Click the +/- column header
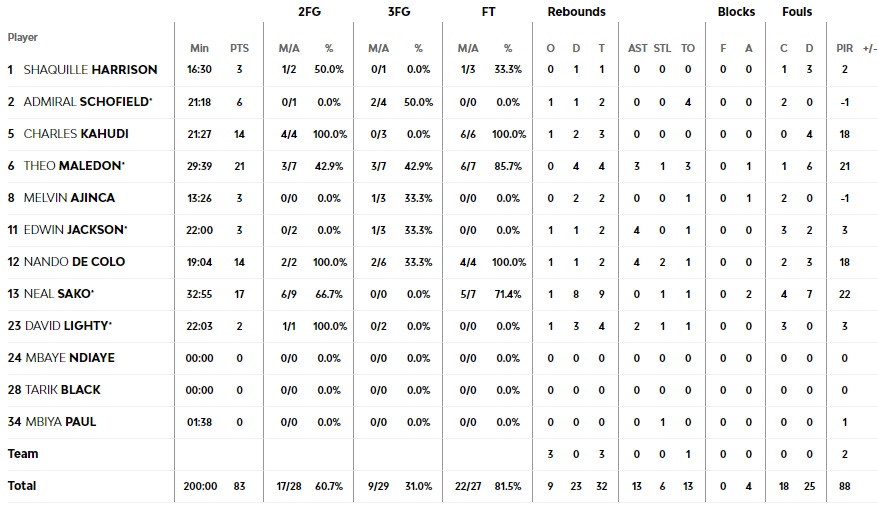The height and width of the screenshot is (509, 878). (869, 48)
